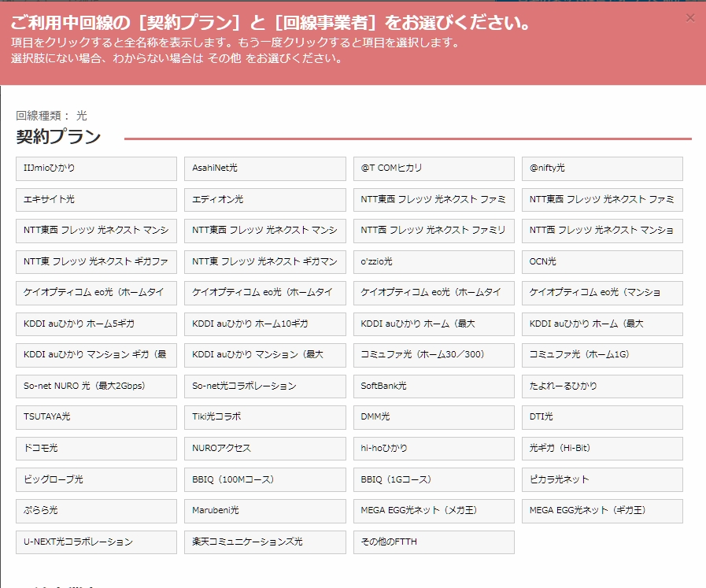Image resolution: width=706 pixels, height=588 pixels.
Task: Select the IIJmioひかり plan
Action: click(96, 168)
